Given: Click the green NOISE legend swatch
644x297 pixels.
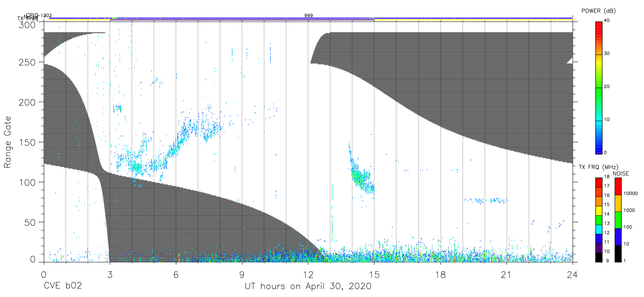Looking at the screenshot, I should tap(617, 220).
